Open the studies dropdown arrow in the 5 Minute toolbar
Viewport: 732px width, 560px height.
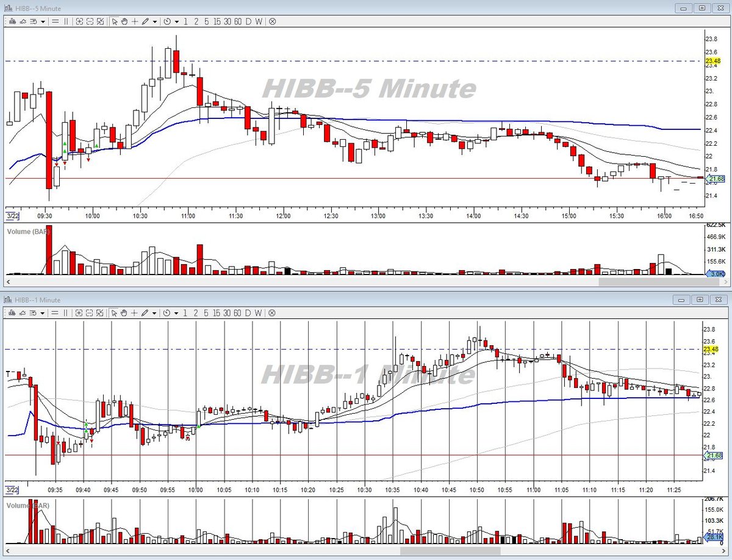click(43, 21)
